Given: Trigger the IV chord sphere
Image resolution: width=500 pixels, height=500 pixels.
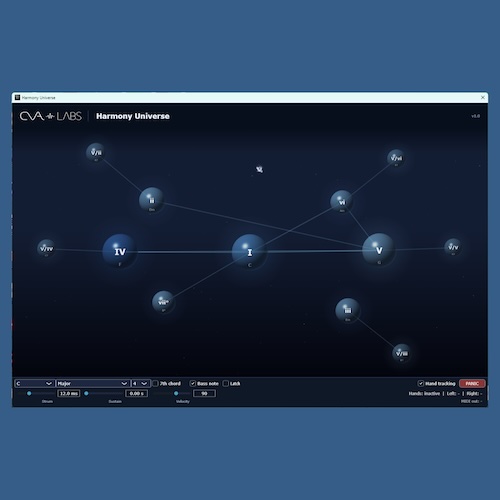Looking at the screenshot, I should 120,251.
